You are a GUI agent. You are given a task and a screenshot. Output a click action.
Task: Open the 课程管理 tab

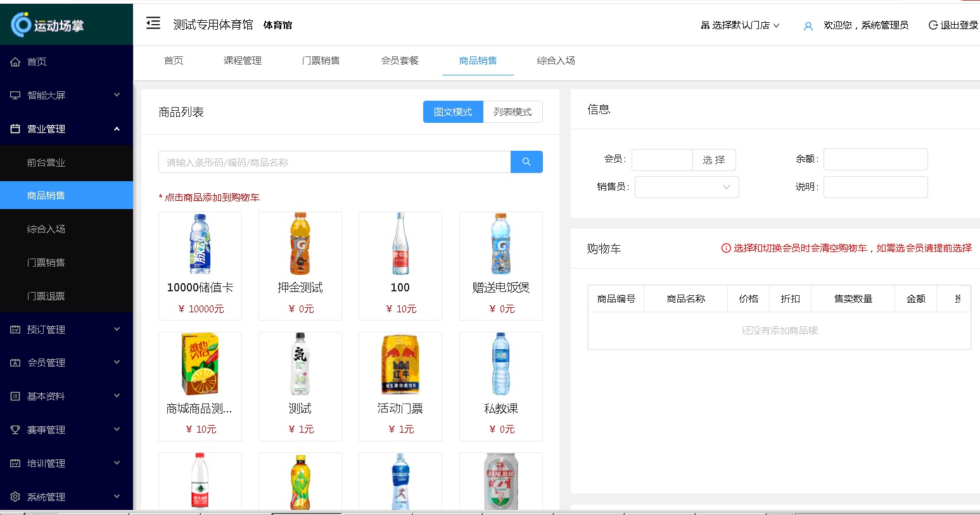pyautogui.click(x=243, y=61)
